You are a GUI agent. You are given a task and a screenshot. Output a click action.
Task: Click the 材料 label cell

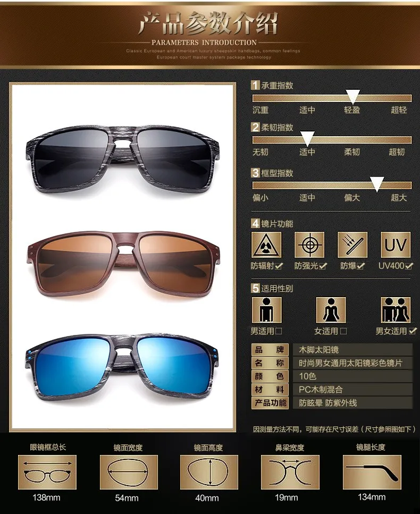[270, 390]
